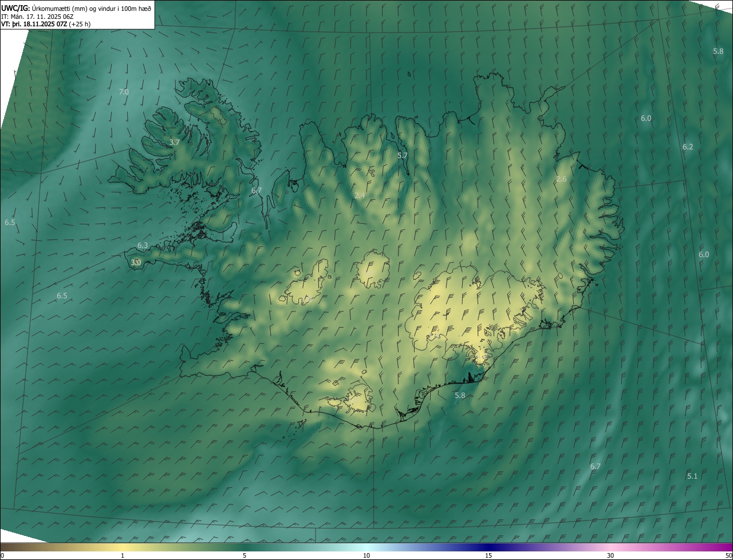Click the 'VT: þri. 18.11.2025 07Z' line

click(x=46, y=24)
